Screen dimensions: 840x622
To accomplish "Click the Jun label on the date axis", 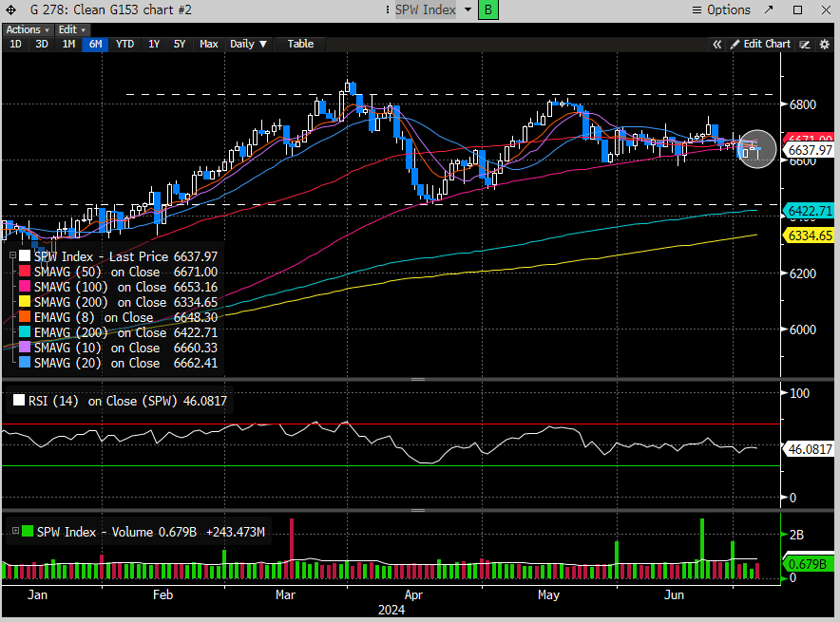I will point(674,594).
